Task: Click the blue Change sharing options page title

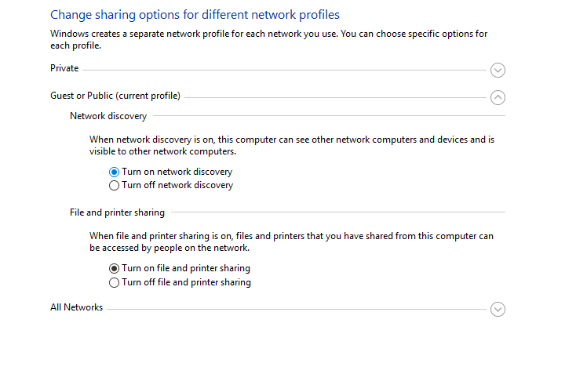Action: [x=195, y=15]
